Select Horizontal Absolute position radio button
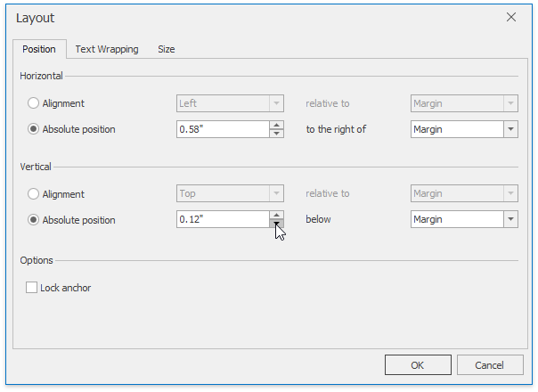 pos(34,129)
